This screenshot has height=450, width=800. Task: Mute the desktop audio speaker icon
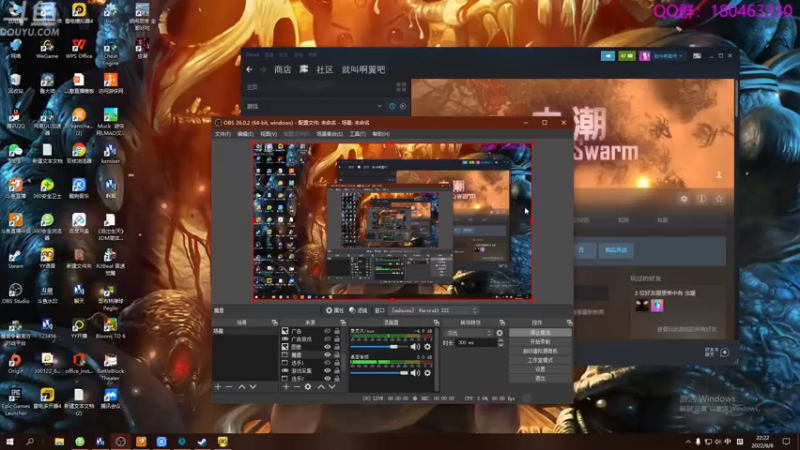tap(415, 373)
